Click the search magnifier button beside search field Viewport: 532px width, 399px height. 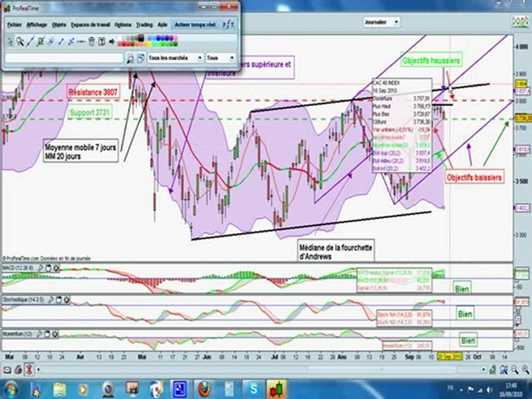click(x=130, y=58)
